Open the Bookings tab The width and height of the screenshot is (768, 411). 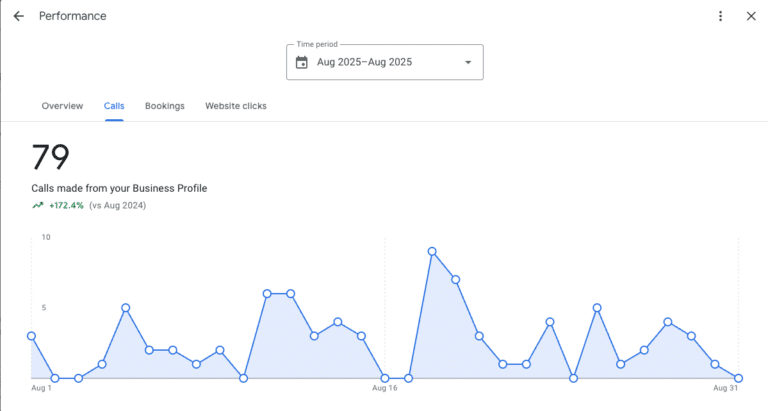click(x=165, y=106)
